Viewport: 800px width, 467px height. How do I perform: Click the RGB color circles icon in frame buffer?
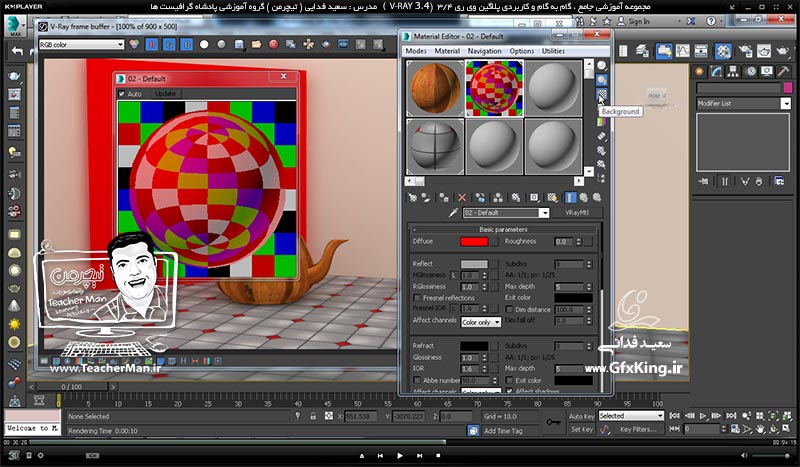click(x=134, y=45)
